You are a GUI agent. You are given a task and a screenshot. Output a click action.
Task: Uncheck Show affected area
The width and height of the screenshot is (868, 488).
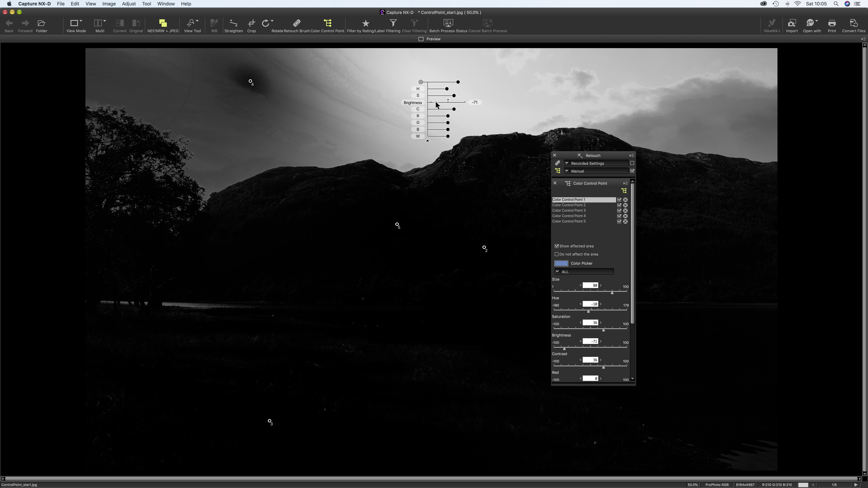(x=556, y=246)
